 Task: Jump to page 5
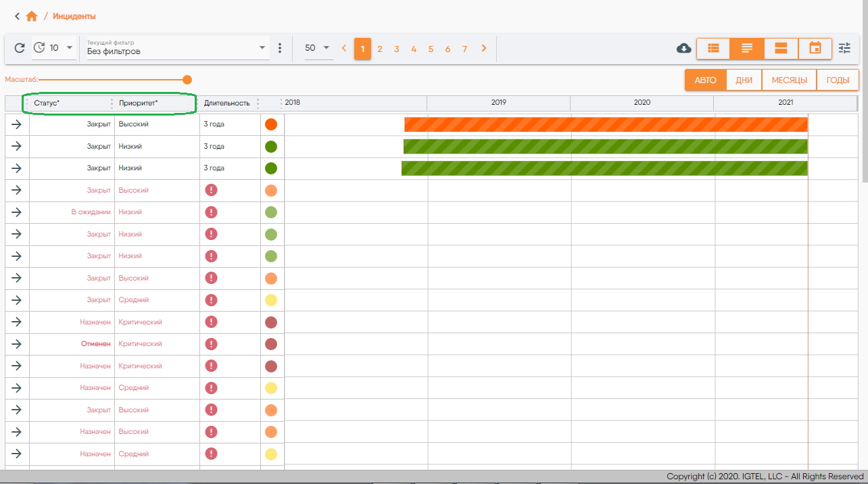click(x=431, y=49)
